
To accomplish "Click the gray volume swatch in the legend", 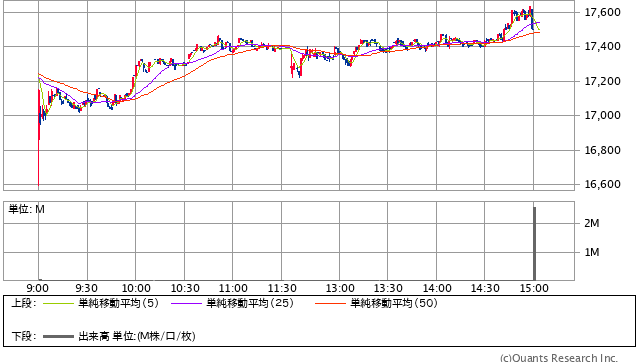I will [x=58, y=337].
